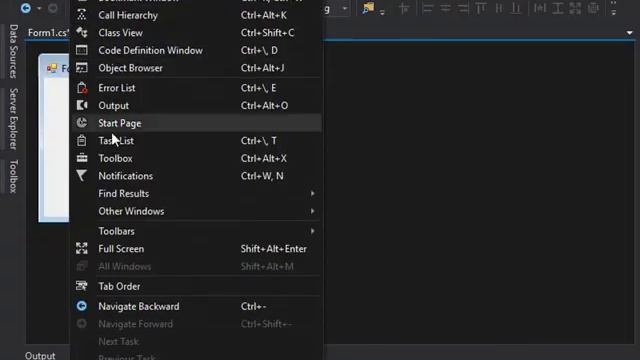Viewport: 640px width, 360px height.
Task: Click the Make Same Height toolbar icon
Action: pyautogui.click(x=558, y=8)
